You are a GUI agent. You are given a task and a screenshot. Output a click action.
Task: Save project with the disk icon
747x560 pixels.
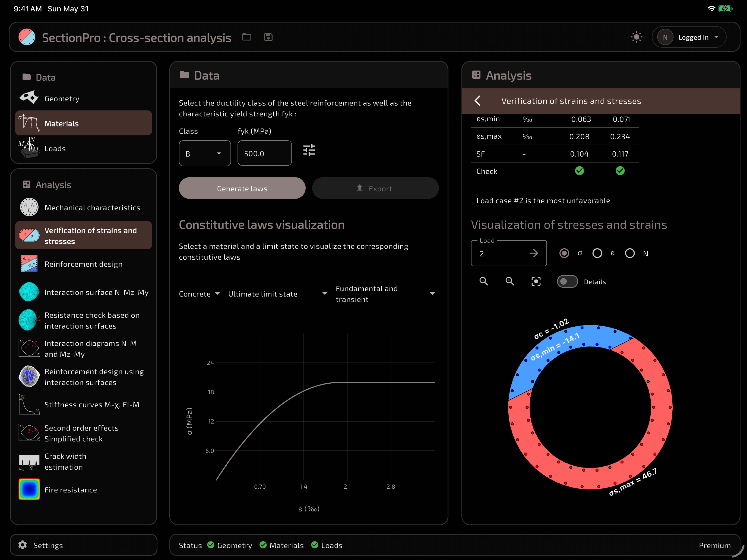pyautogui.click(x=268, y=37)
